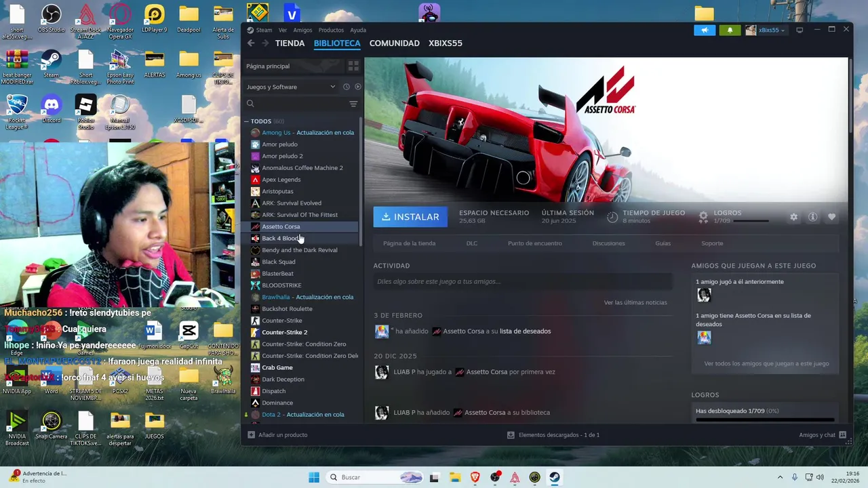868x488 pixels.
Task: Click Ver todos los amigos que juegan
Action: click(x=766, y=363)
